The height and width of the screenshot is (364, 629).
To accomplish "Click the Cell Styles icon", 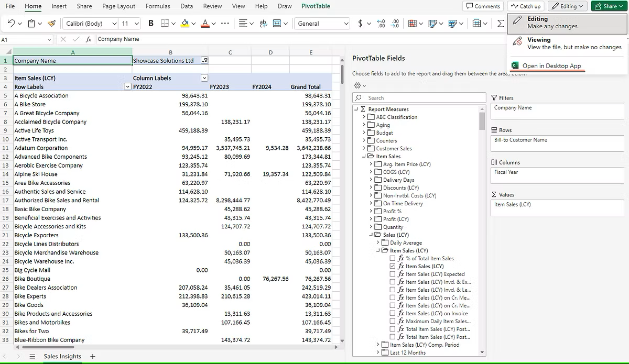I will 432,24.
